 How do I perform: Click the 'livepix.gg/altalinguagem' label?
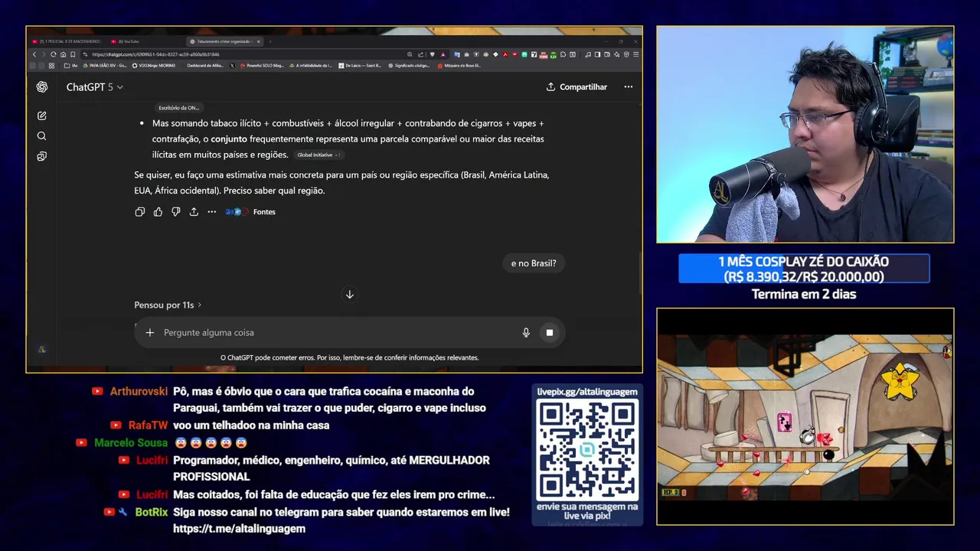coord(587,392)
